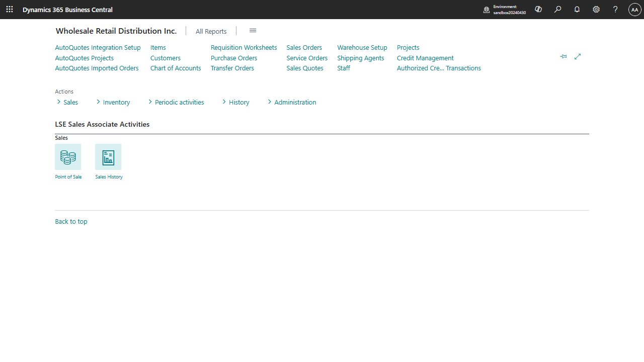
Task: Open the hamburger navigation menu
Action: point(253,31)
